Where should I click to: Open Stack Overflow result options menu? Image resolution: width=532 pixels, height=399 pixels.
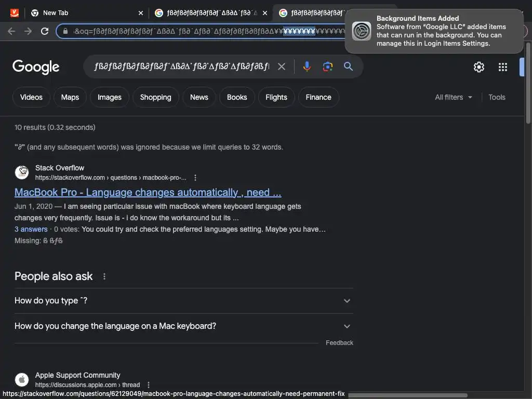click(x=195, y=178)
